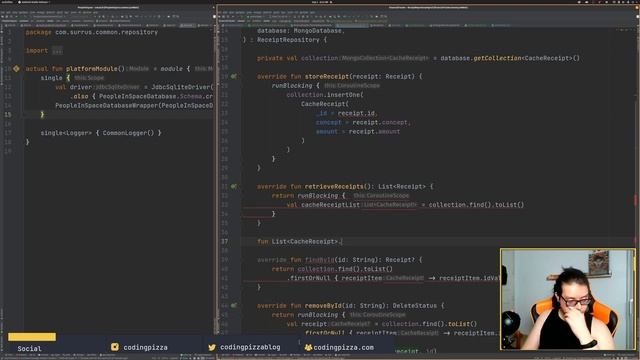Click "getCollection<CacheReceipt>()" call

coord(526,58)
